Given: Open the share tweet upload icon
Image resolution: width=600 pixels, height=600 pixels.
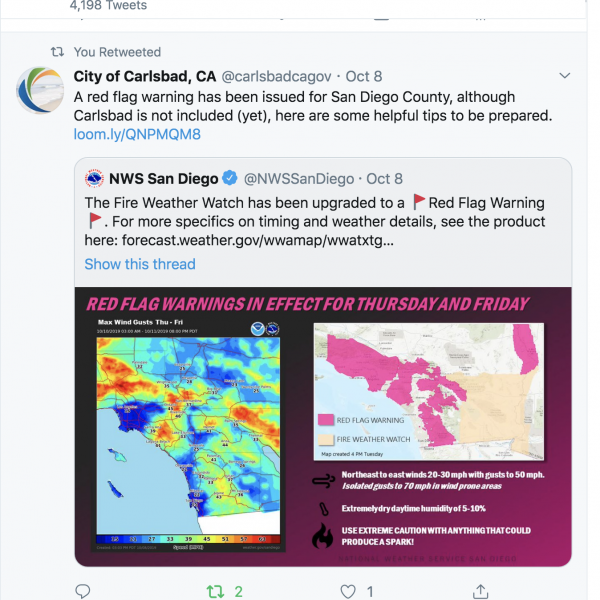Looking at the screenshot, I should tap(481, 591).
